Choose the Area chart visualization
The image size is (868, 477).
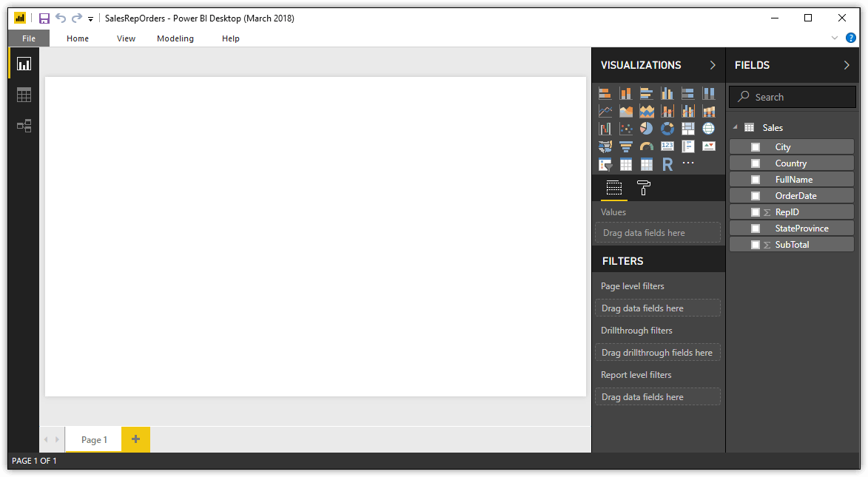tap(625, 111)
